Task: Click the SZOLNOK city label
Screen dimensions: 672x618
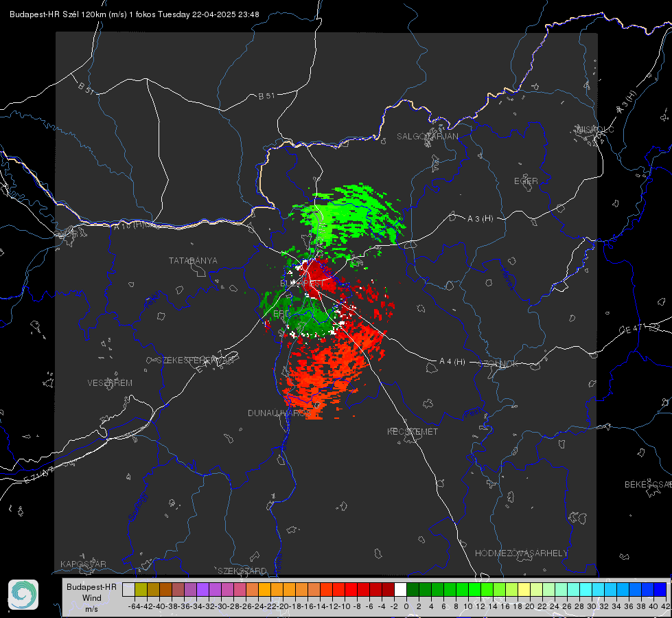Action: click(x=499, y=364)
